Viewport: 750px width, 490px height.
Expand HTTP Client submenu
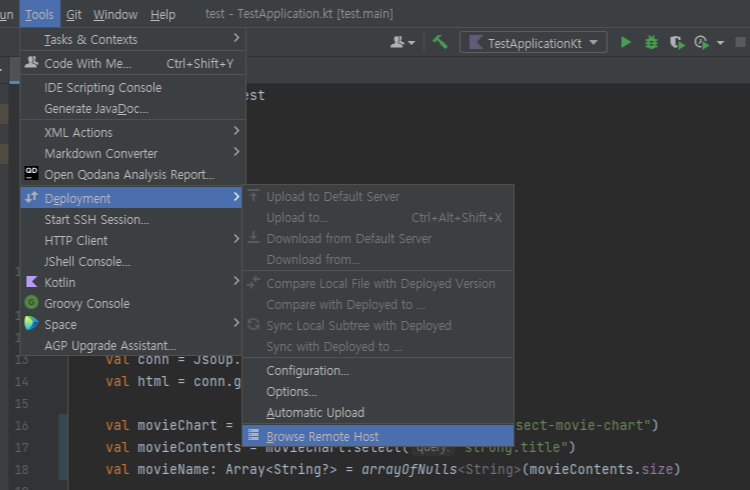pos(131,240)
